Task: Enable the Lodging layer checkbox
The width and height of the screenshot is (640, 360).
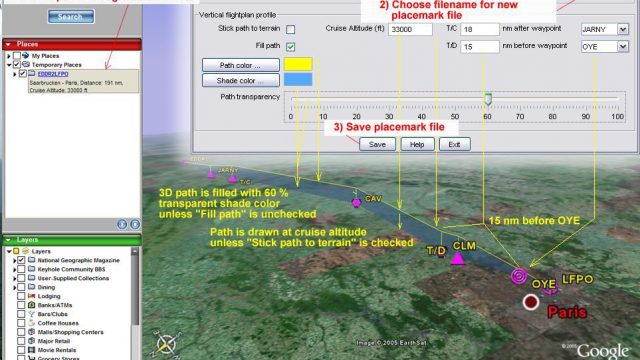Action: (x=21, y=296)
